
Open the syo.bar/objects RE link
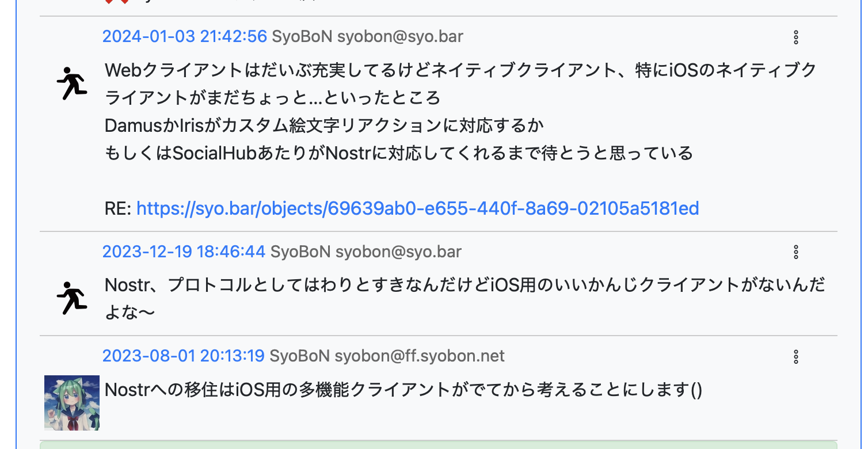(x=417, y=208)
